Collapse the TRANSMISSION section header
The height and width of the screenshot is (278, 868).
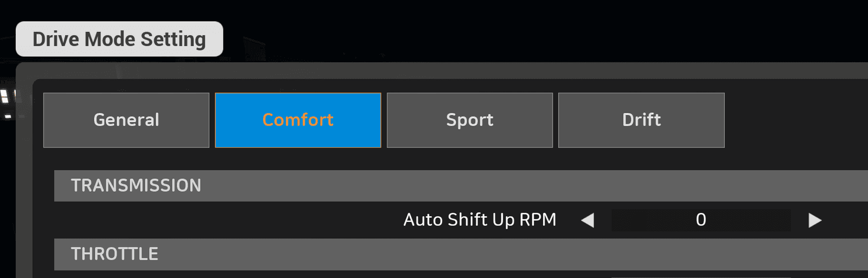(x=461, y=186)
